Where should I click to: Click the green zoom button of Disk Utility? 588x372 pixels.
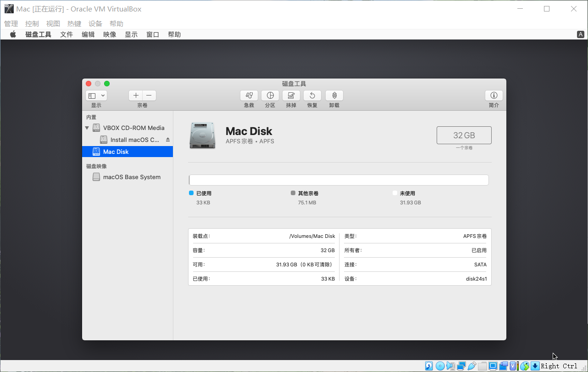click(107, 84)
